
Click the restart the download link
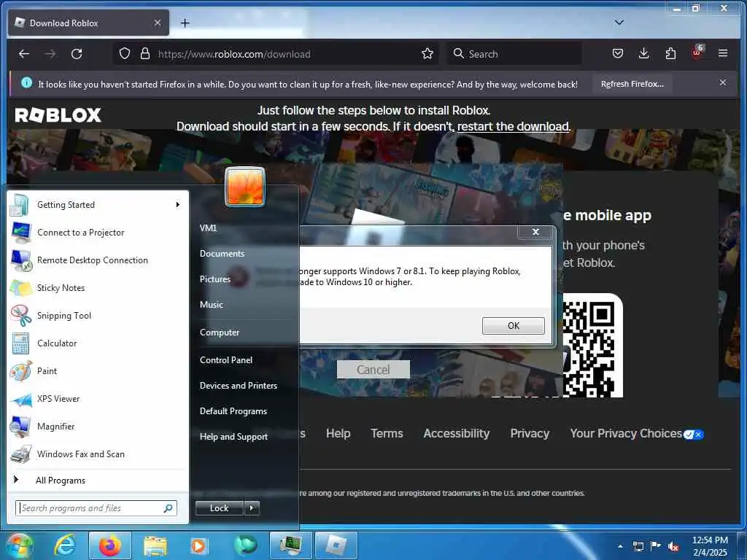pyautogui.click(x=513, y=127)
